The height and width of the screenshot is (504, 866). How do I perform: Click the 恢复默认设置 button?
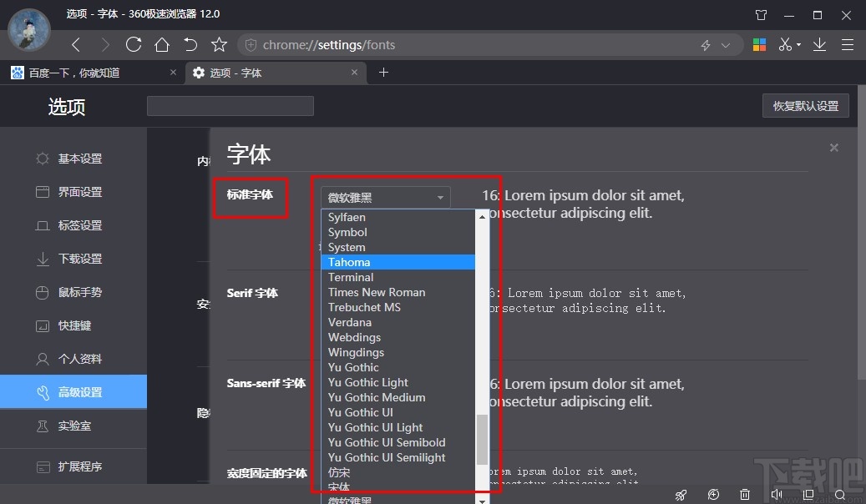click(x=805, y=106)
